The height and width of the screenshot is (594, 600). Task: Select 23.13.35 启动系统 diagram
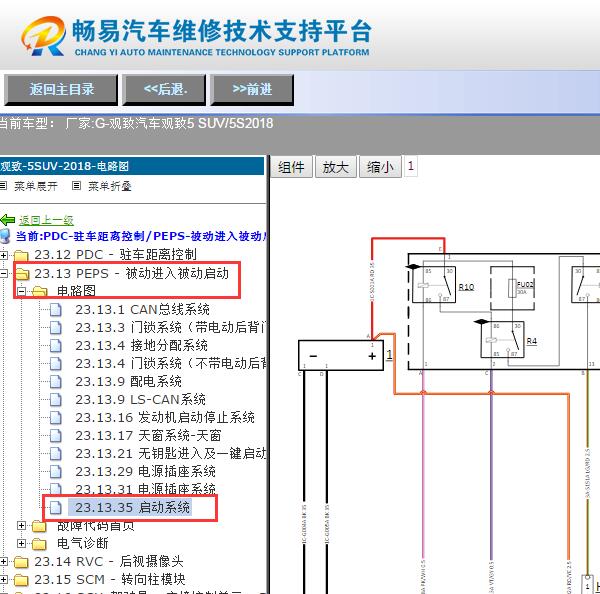pyautogui.click(x=132, y=508)
